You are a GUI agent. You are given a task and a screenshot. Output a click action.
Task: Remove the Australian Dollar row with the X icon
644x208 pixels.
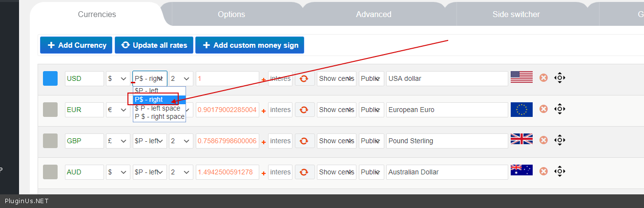coord(543,171)
